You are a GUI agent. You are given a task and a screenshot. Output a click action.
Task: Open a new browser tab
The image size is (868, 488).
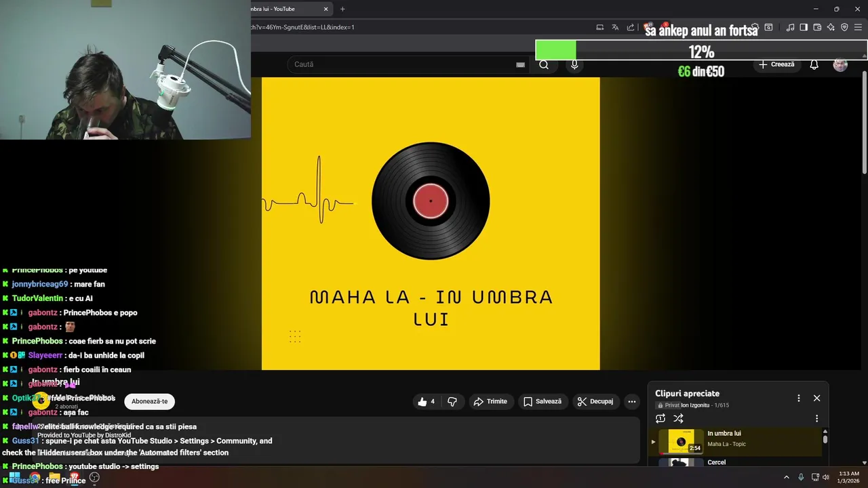click(x=342, y=9)
